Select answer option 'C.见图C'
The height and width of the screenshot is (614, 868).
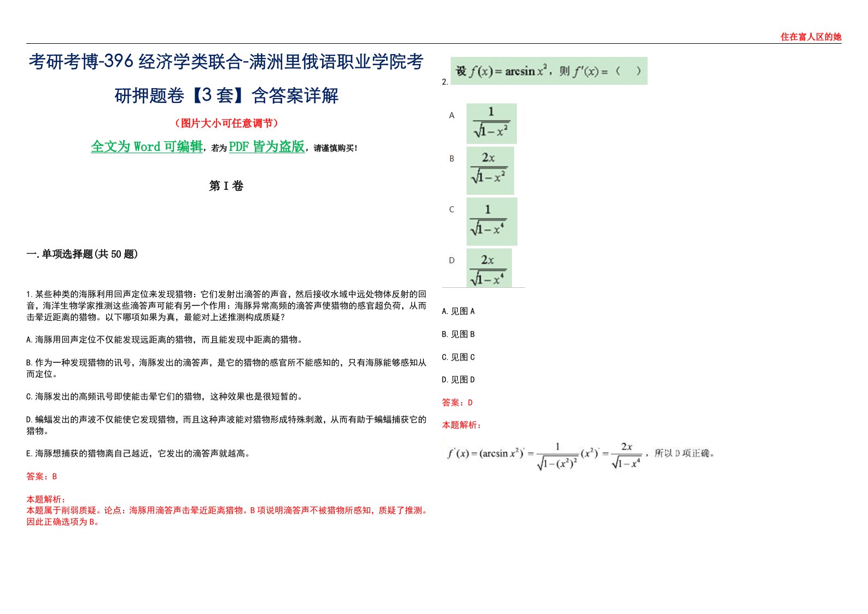point(458,357)
